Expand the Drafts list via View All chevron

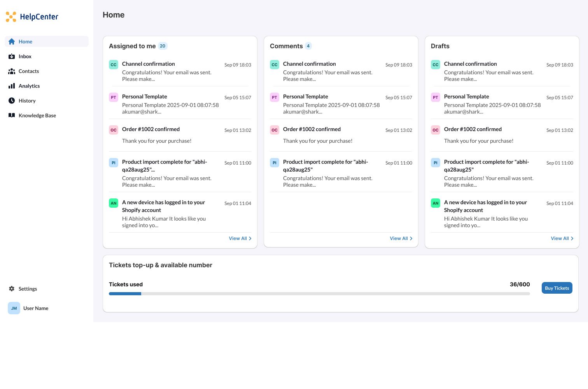coord(572,238)
